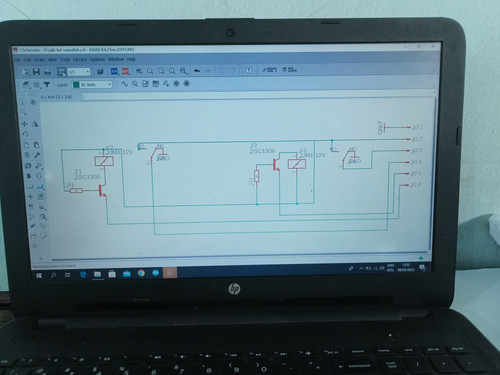Select the Mirror tool in the left toolbar
This screenshot has height=375, width=500.
point(35,124)
